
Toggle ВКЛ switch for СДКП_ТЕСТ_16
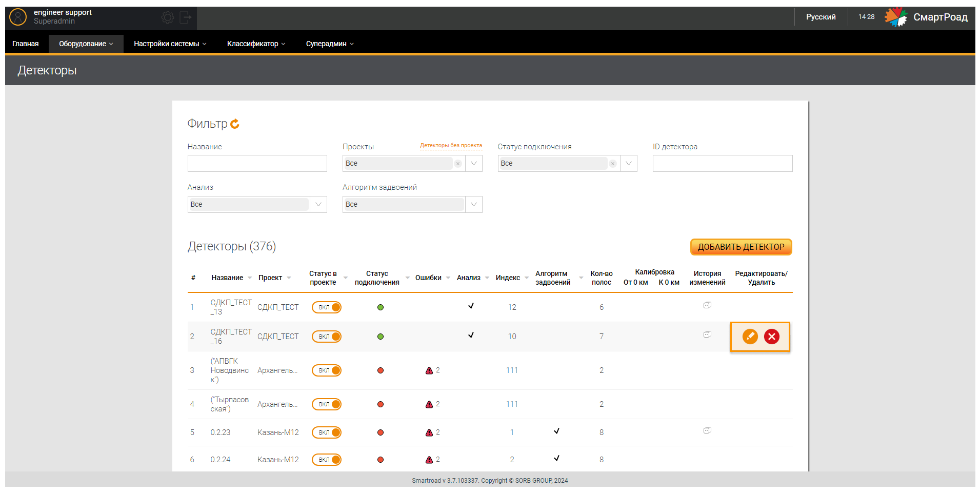(x=327, y=337)
